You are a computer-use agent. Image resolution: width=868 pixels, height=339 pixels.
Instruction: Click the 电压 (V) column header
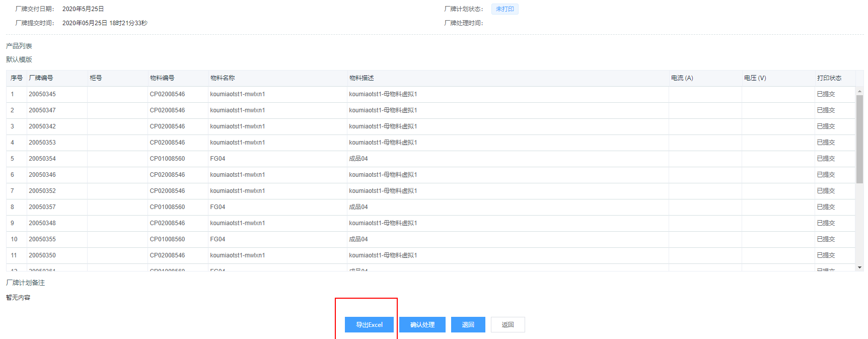755,78
